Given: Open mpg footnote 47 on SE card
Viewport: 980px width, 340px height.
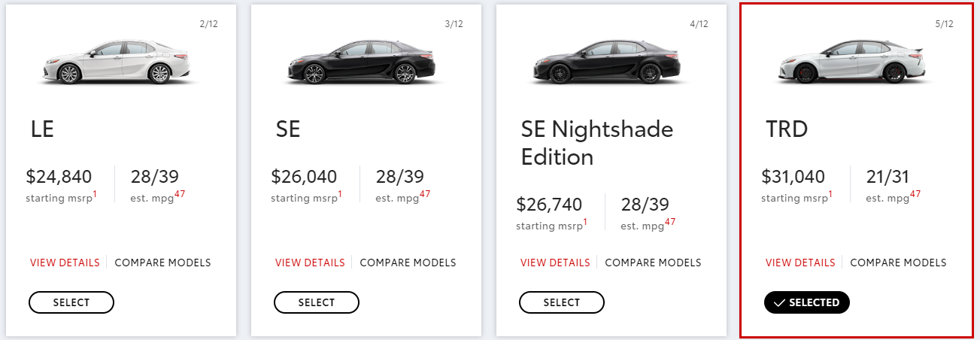Looking at the screenshot, I should pyautogui.click(x=425, y=195).
